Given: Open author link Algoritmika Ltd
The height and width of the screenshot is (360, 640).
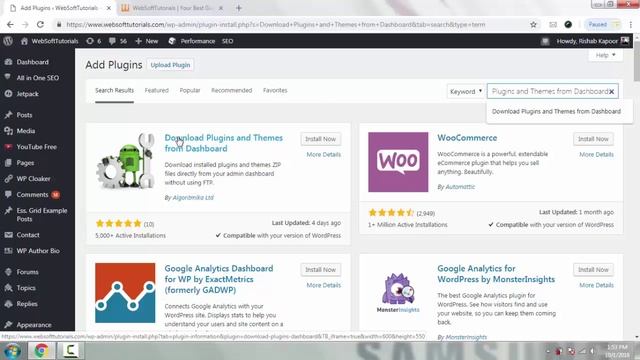Looking at the screenshot, I should coord(193,198).
